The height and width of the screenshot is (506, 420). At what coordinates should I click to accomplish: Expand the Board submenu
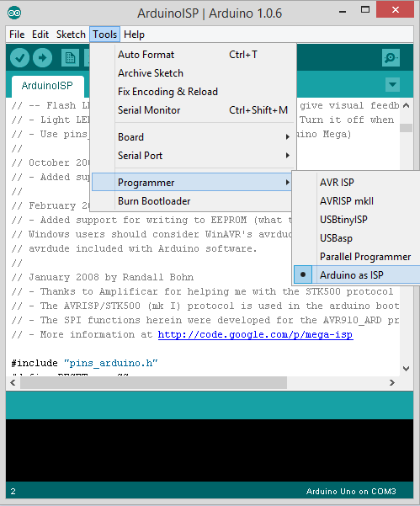pos(192,137)
